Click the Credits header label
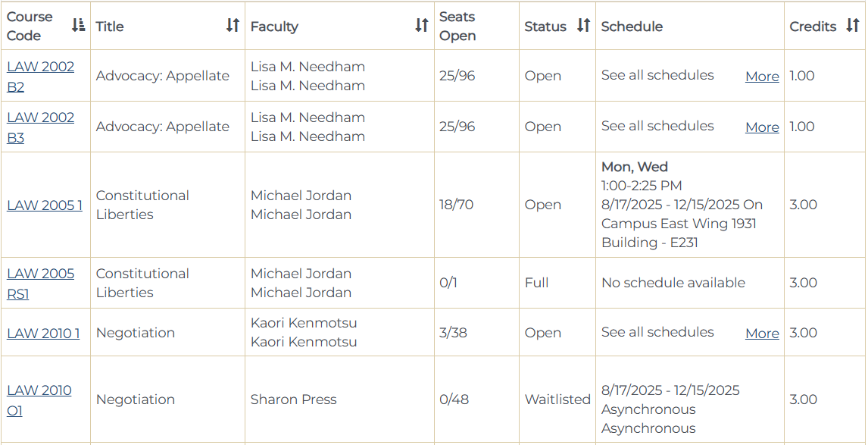Screen dimensions: 868x445 point(813,27)
